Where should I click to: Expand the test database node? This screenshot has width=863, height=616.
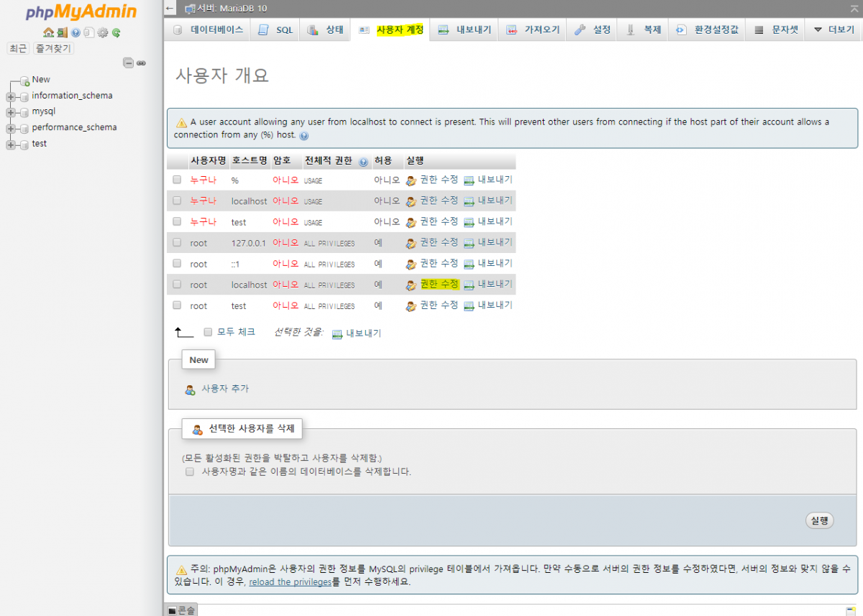click(11, 144)
